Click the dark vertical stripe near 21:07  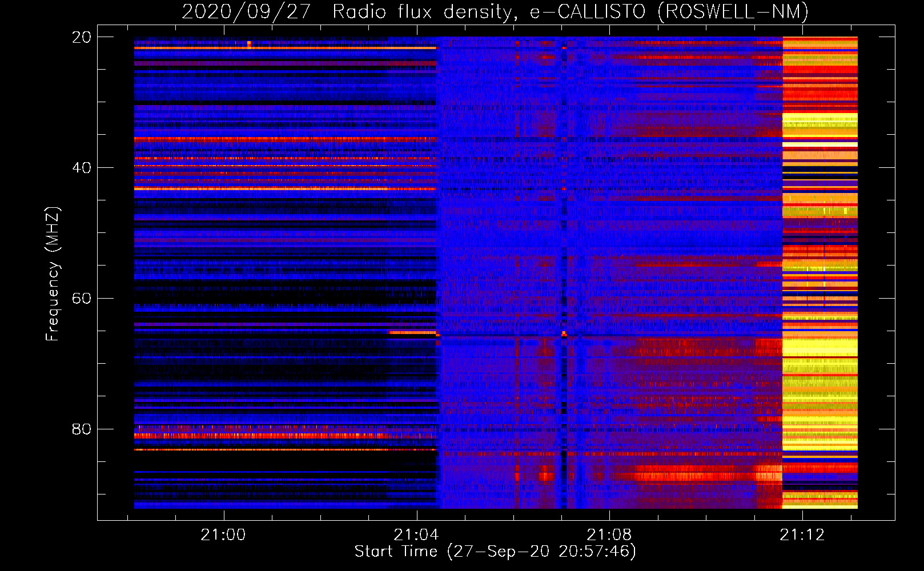click(x=564, y=273)
